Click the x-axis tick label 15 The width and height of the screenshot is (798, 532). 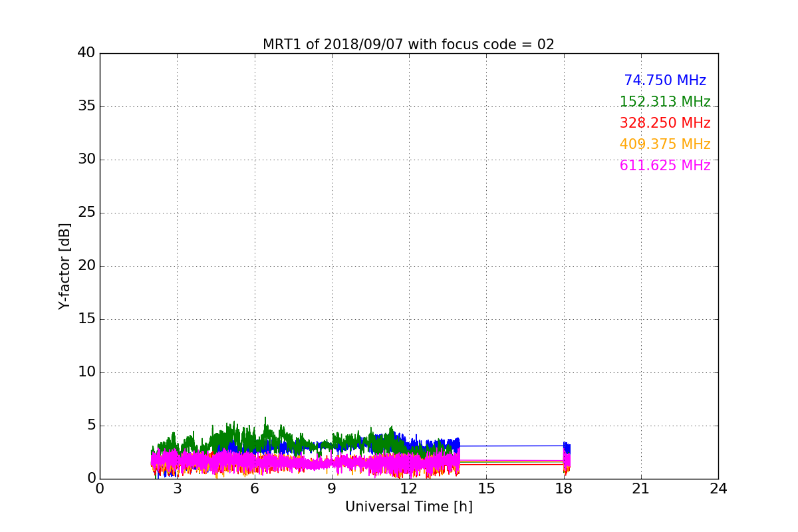[x=486, y=488]
